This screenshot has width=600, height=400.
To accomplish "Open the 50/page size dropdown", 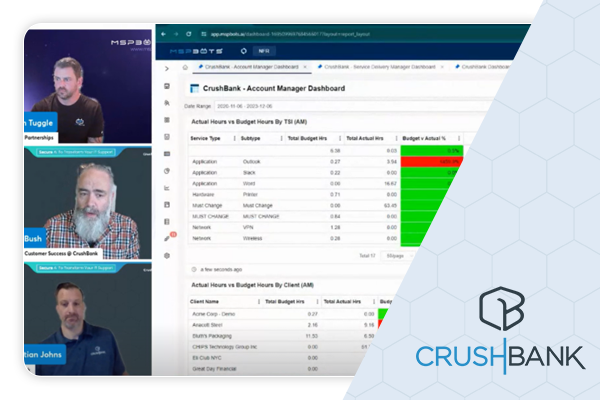I will (x=398, y=256).
